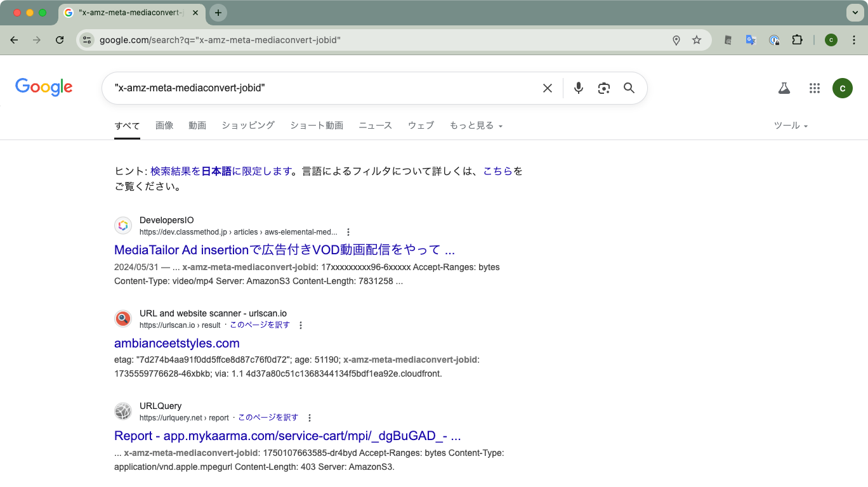Expand the もっと見る dropdown
868x487 pixels.
[476, 126]
